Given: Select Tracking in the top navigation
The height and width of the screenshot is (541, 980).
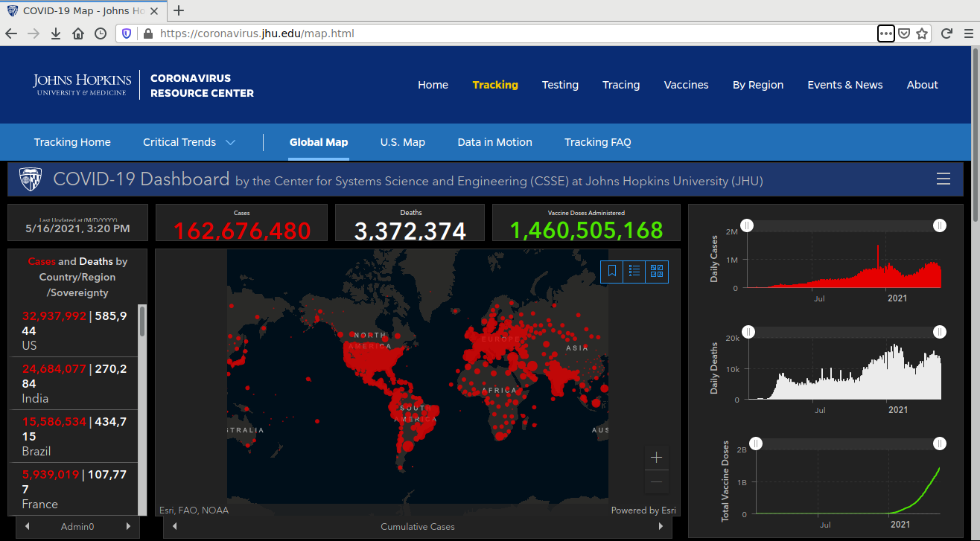Looking at the screenshot, I should 495,85.
